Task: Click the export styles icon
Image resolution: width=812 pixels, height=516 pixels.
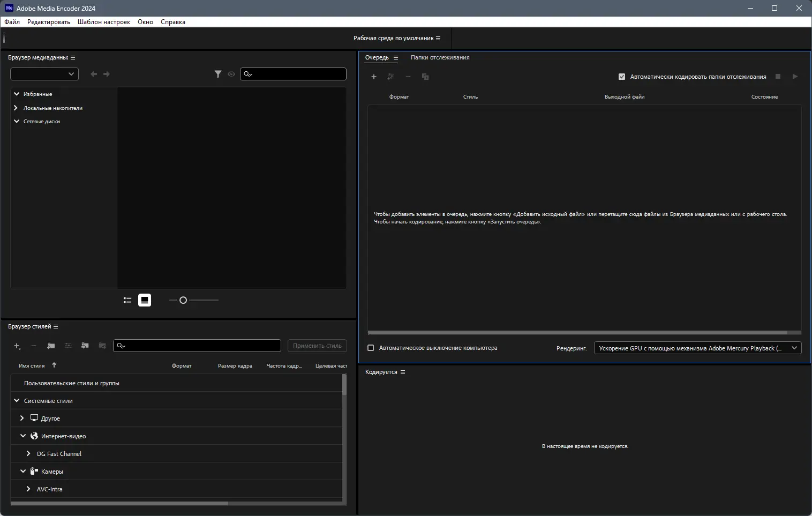Action: tap(102, 346)
